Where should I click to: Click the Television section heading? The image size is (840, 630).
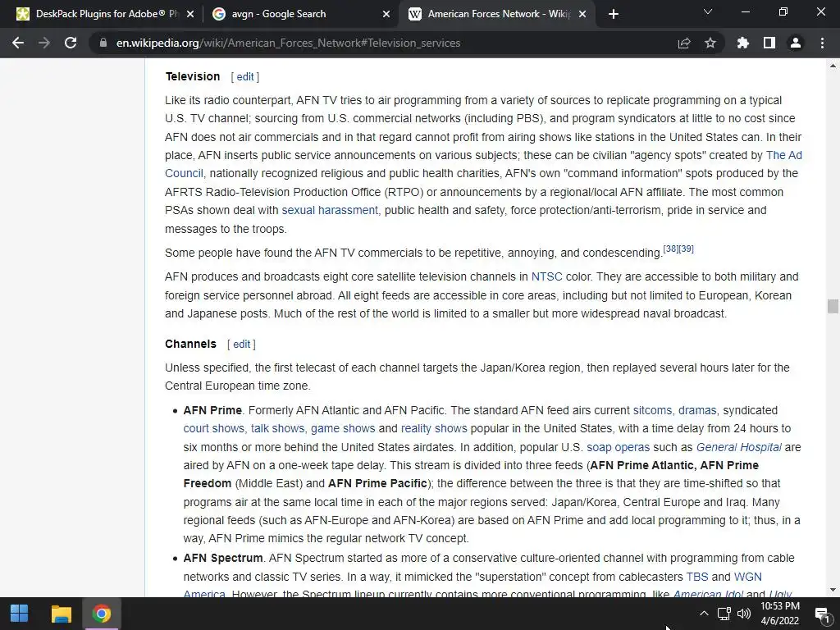coord(192,76)
